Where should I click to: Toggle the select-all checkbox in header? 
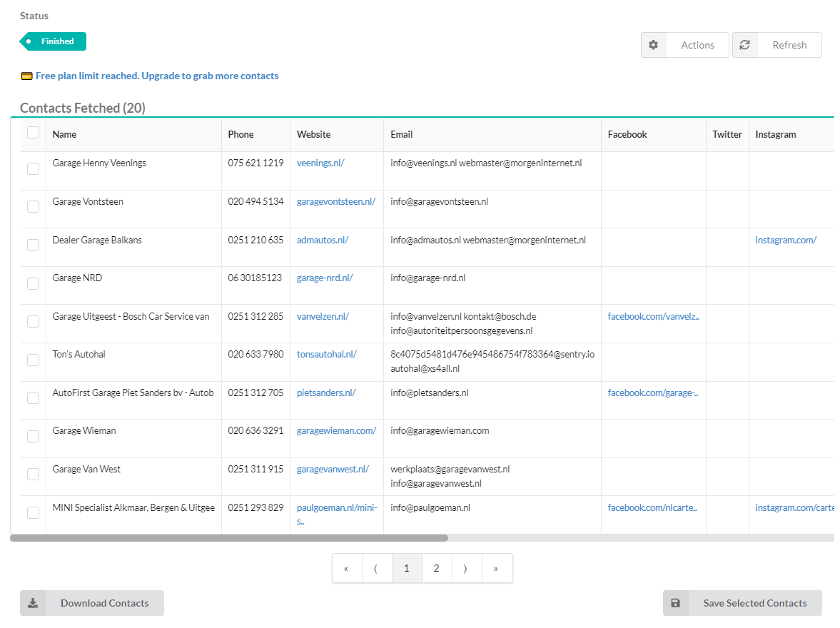coord(33,133)
